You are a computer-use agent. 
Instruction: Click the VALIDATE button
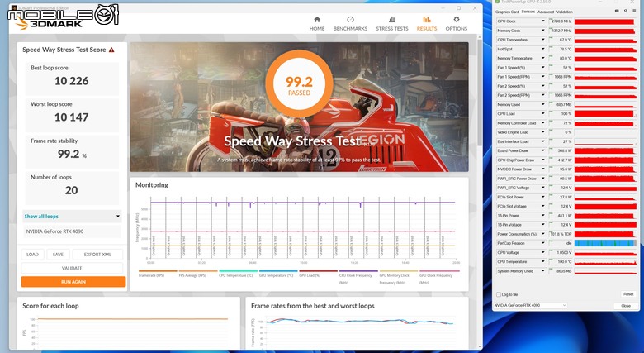[x=72, y=268]
